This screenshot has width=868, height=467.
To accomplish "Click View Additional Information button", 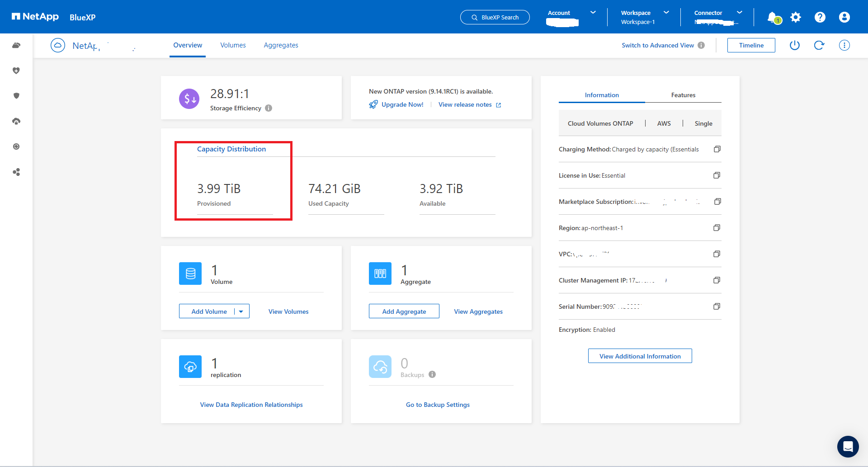I will 640,356.
